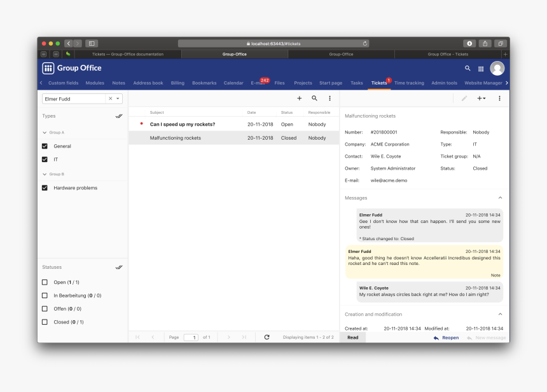Image resolution: width=547 pixels, height=392 pixels.
Task: Open the Files module tab
Action: click(279, 83)
